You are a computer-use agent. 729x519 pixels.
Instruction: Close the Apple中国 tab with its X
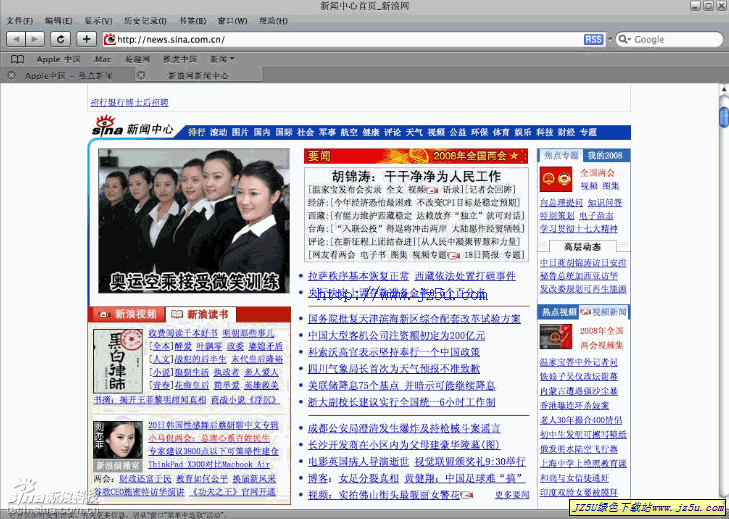(x=11, y=75)
